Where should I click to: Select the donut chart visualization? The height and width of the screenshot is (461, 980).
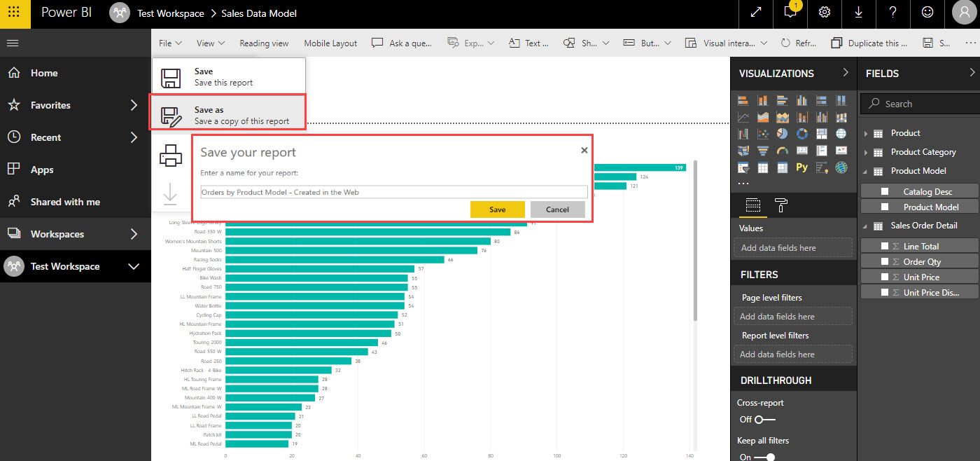[802, 134]
